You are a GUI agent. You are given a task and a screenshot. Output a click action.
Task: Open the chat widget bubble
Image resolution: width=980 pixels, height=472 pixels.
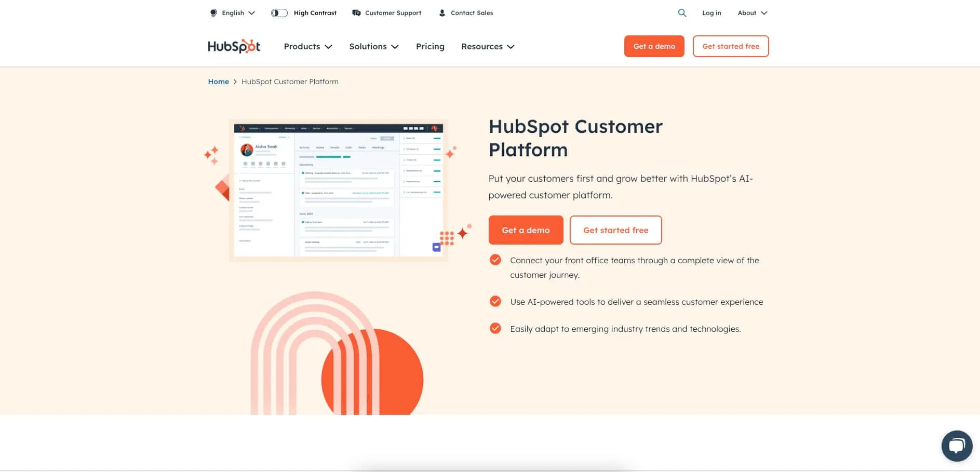pyautogui.click(x=957, y=446)
